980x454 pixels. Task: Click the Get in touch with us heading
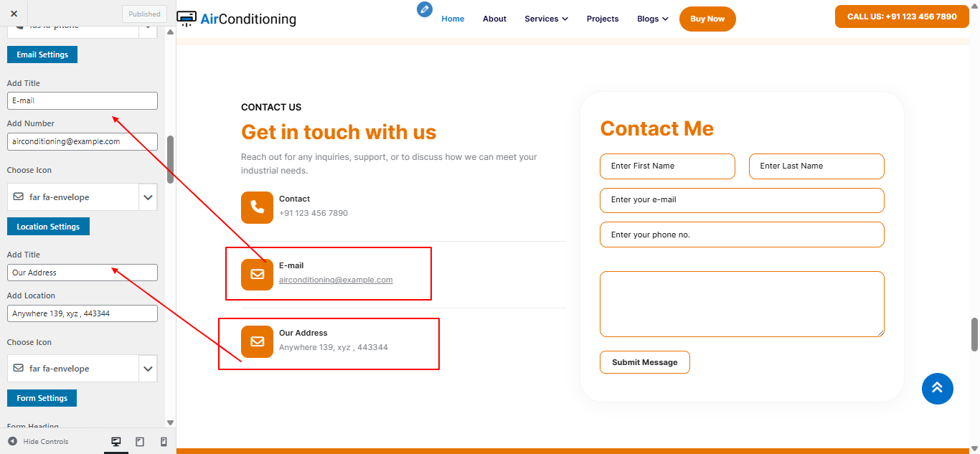pos(339,132)
